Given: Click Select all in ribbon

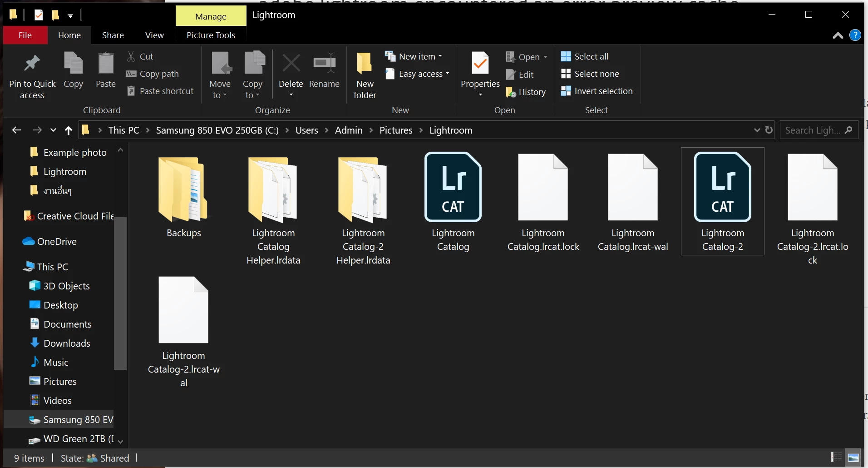Looking at the screenshot, I should [585, 56].
